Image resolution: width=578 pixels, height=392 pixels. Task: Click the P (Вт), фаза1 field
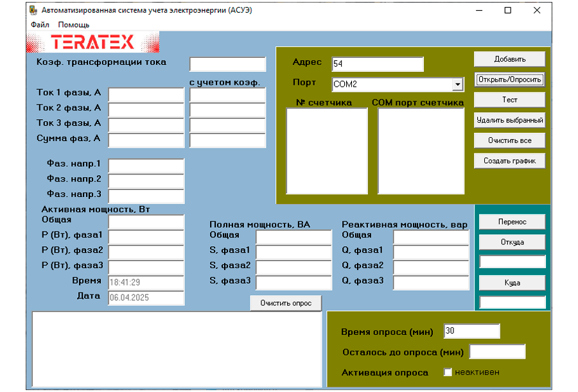[146, 237]
